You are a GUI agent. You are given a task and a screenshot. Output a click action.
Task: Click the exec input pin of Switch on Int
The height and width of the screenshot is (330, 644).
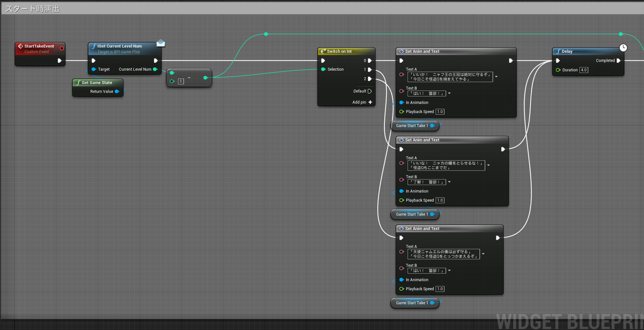click(x=323, y=61)
